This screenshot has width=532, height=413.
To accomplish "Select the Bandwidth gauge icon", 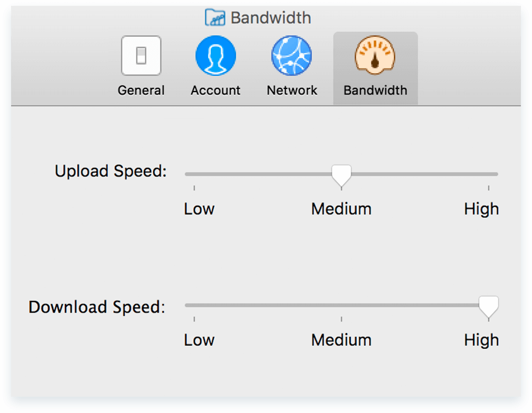I will click(x=375, y=56).
